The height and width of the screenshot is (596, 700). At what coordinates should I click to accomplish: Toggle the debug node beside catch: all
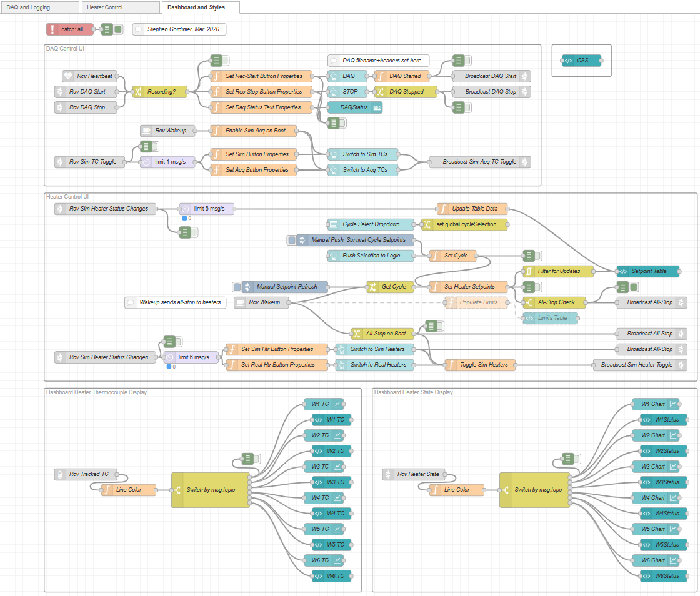point(118,29)
